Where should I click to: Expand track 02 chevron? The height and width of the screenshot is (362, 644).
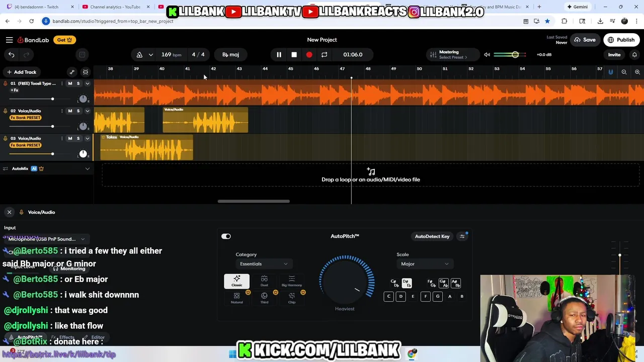(87, 111)
